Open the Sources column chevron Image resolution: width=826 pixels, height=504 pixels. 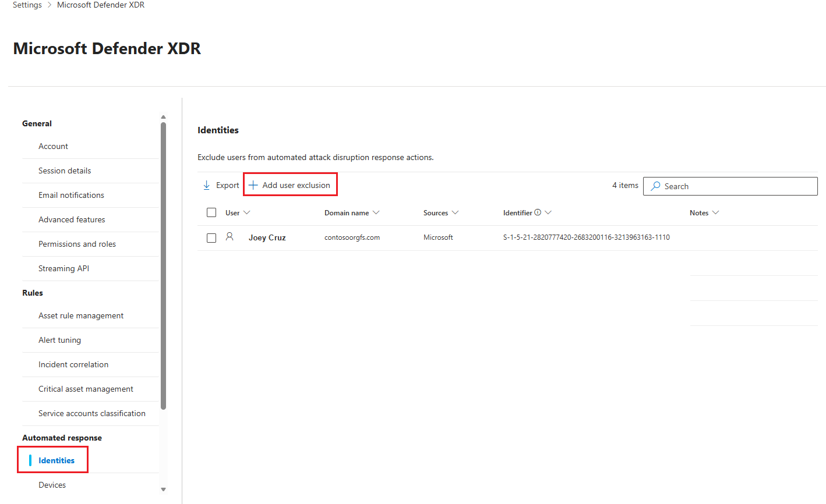click(455, 212)
